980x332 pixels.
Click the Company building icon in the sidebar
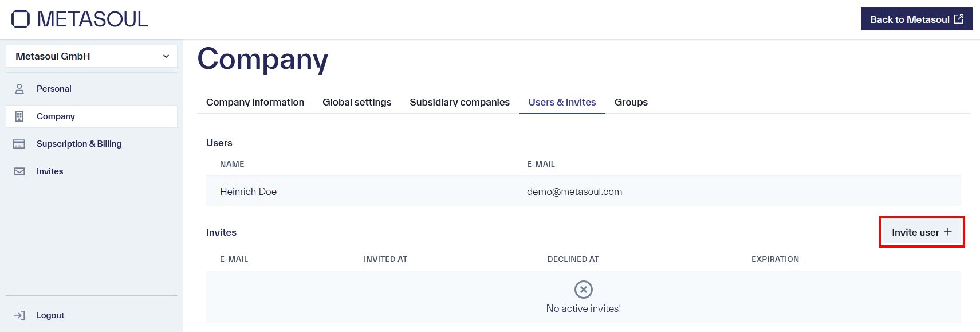tap(19, 116)
